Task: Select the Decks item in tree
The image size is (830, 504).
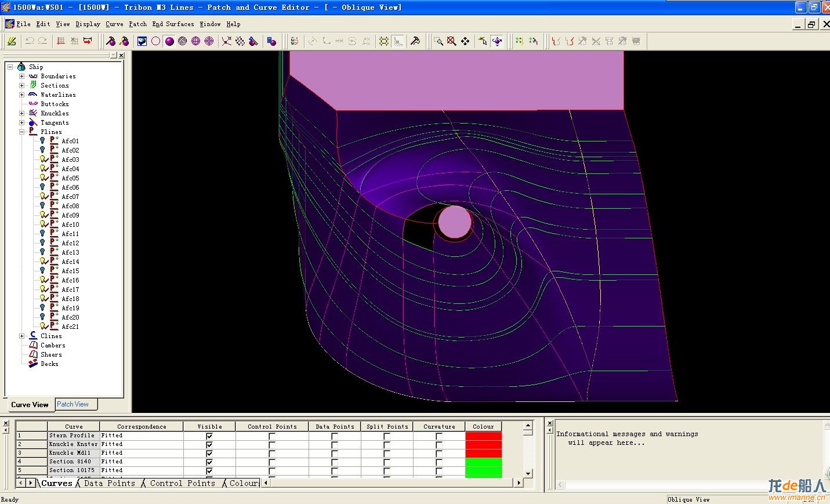Action: (x=49, y=364)
